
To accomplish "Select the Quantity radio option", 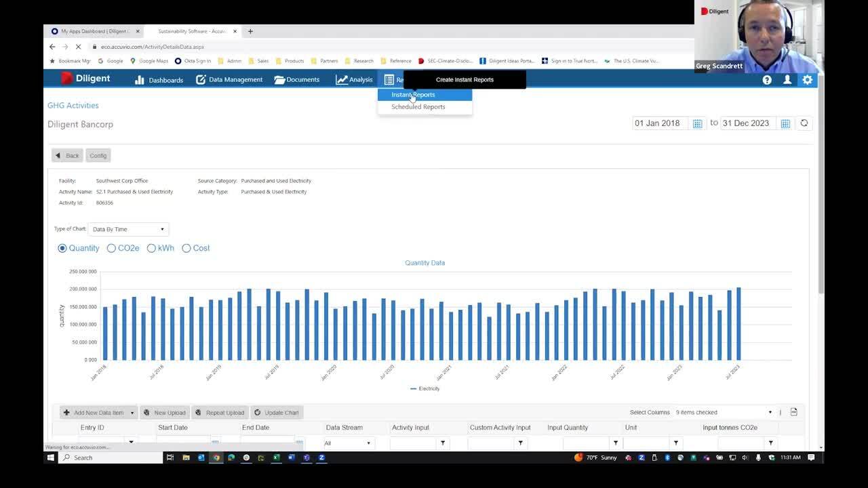I will (62, 248).
